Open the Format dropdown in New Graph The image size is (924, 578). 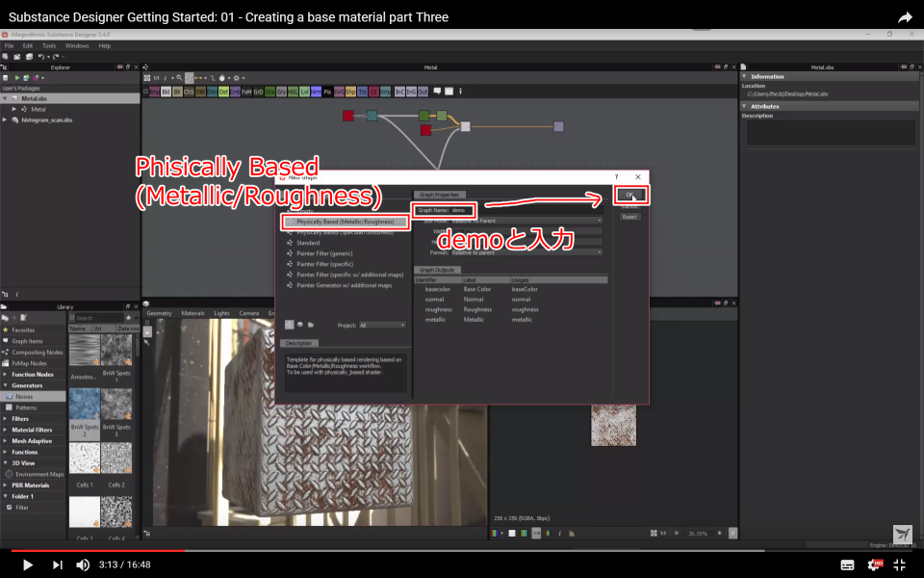[526, 252]
